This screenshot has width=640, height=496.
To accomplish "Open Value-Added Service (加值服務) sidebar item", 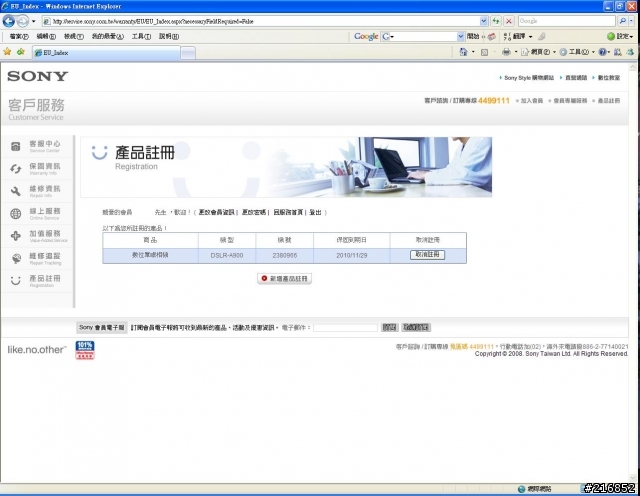I will coord(38,236).
